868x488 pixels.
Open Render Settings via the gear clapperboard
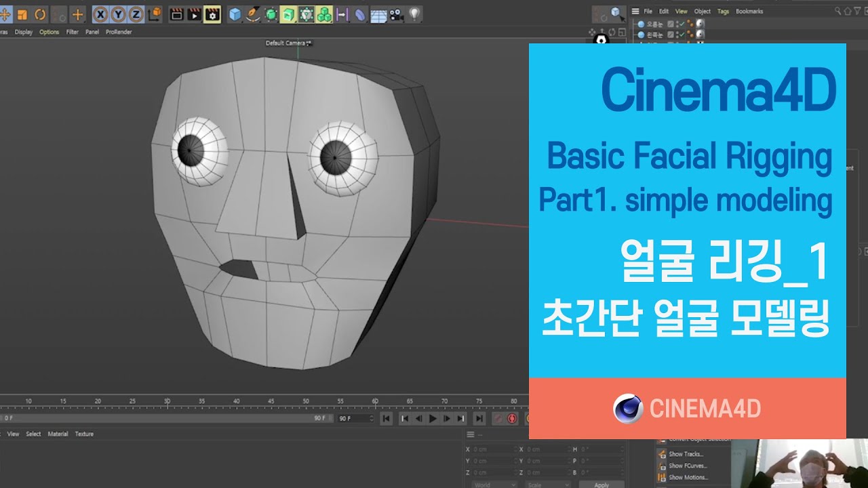point(212,14)
